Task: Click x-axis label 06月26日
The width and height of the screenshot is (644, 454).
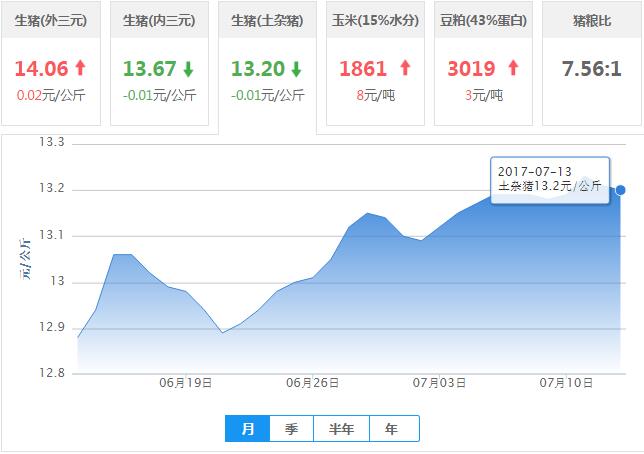Action: pos(313,383)
